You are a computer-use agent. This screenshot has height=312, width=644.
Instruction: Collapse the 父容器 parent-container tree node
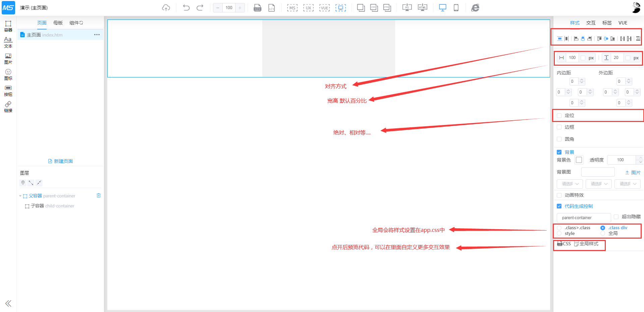tap(20, 196)
